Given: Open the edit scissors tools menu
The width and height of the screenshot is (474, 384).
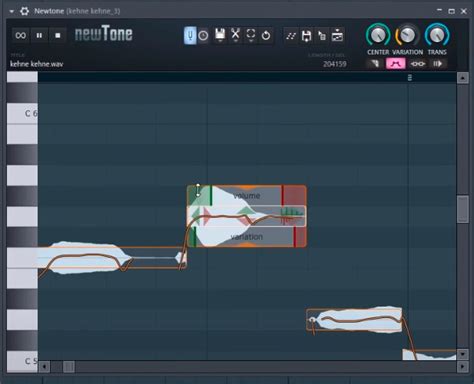Looking at the screenshot, I should coord(235,35).
